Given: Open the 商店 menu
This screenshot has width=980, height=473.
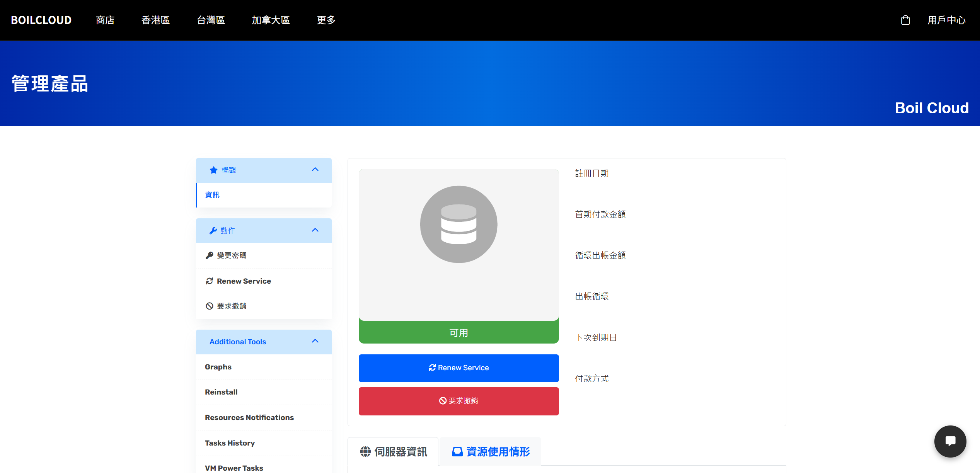Looking at the screenshot, I should coord(105,20).
